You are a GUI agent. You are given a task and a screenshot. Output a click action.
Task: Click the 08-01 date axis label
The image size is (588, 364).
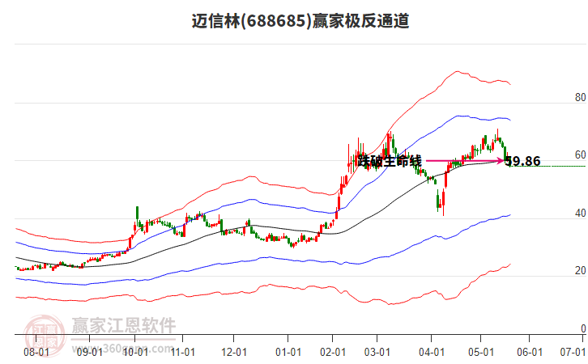36,352
